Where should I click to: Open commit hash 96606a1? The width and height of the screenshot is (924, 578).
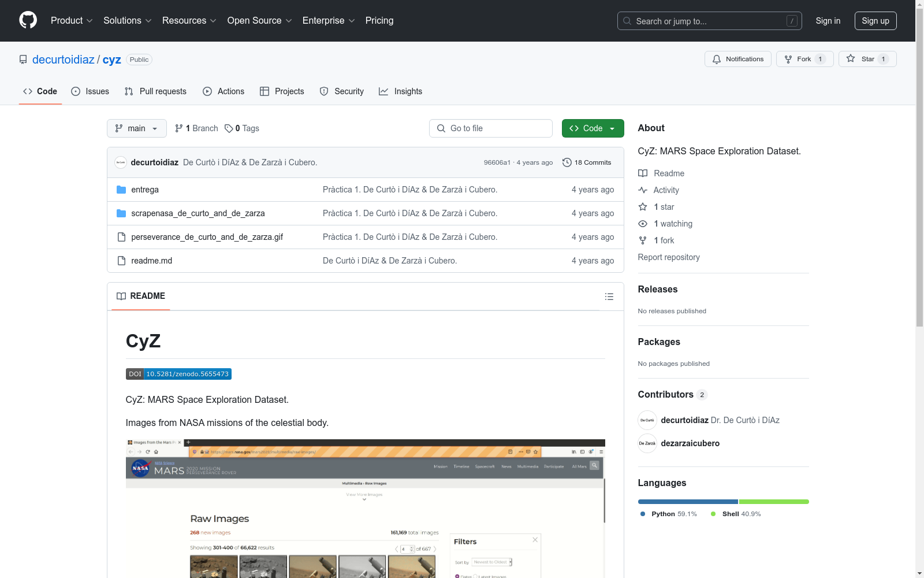pos(497,162)
